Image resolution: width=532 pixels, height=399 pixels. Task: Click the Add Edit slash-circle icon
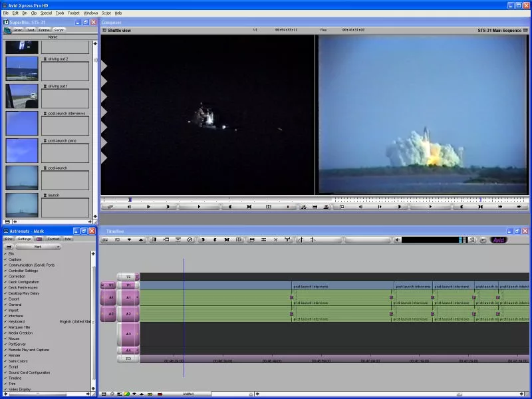[x=190, y=240]
